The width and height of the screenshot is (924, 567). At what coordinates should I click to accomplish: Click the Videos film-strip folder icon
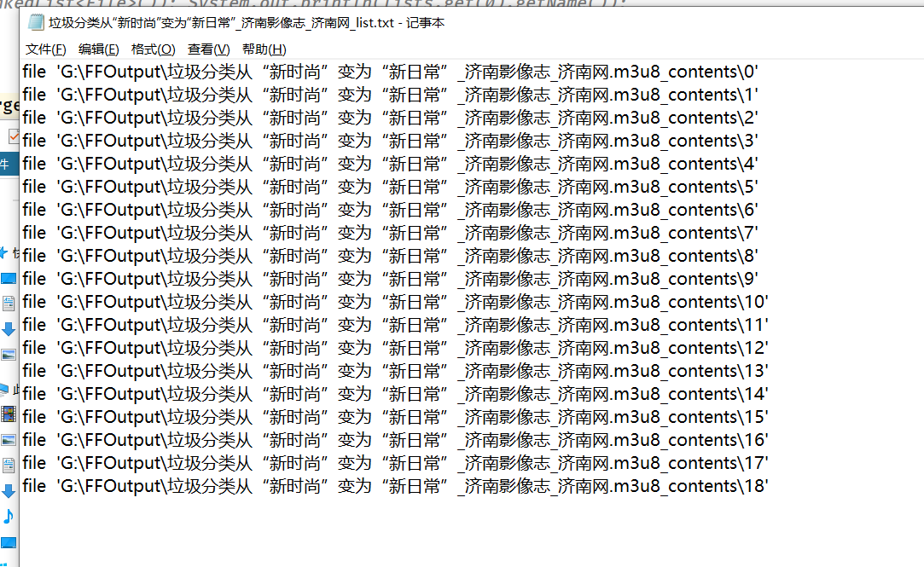click(x=9, y=414)
